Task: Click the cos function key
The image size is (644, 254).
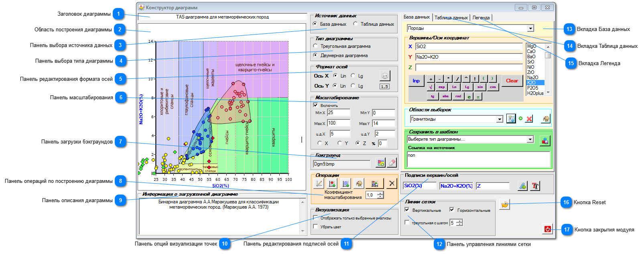Action: [x=493, y=87]
